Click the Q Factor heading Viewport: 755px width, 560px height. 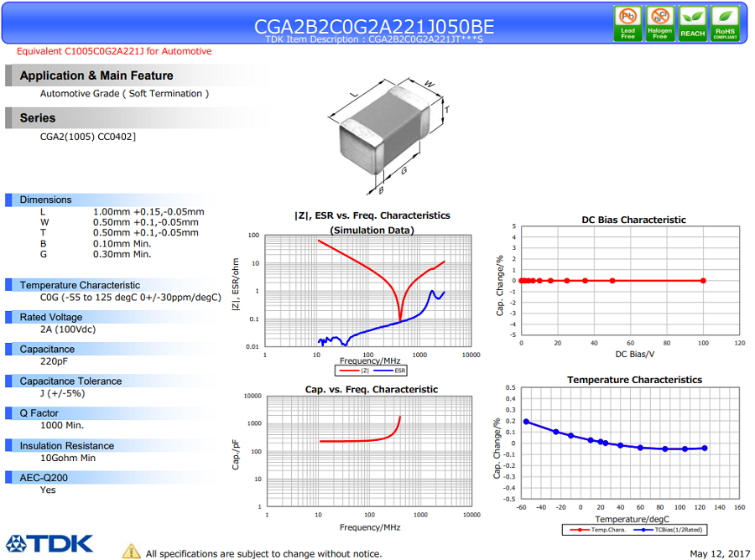[39, 413]
